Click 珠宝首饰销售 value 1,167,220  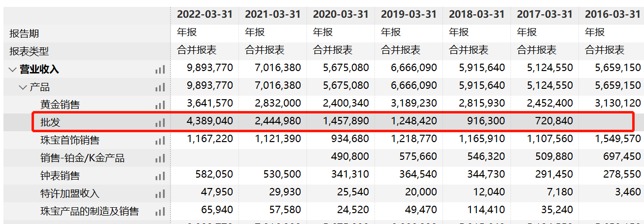(210, 139)
